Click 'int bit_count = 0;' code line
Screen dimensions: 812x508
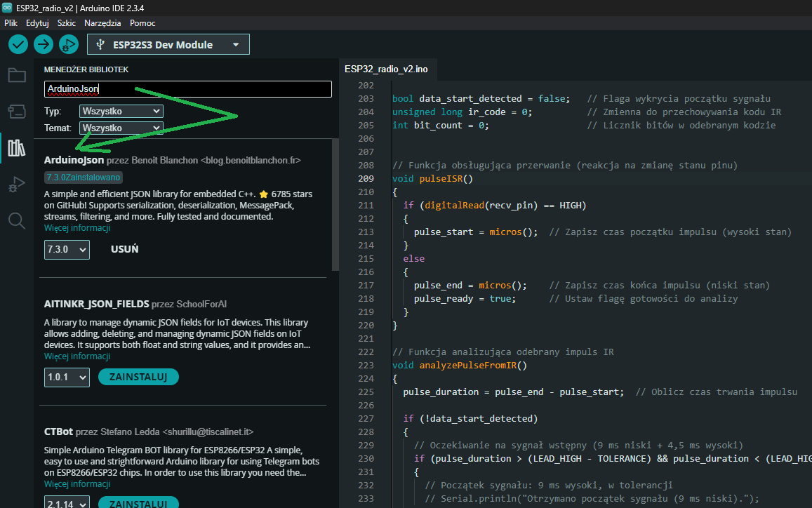pos(441,126)
